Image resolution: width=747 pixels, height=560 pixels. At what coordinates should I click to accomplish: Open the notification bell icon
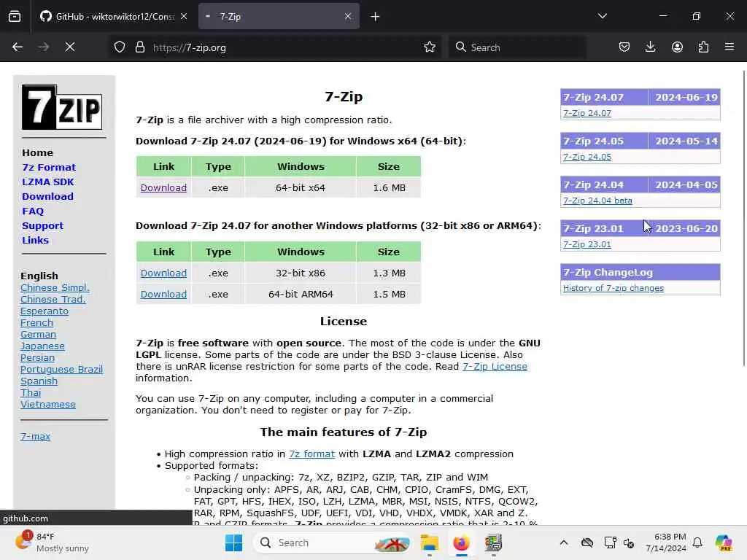click(x=697, y=542)
